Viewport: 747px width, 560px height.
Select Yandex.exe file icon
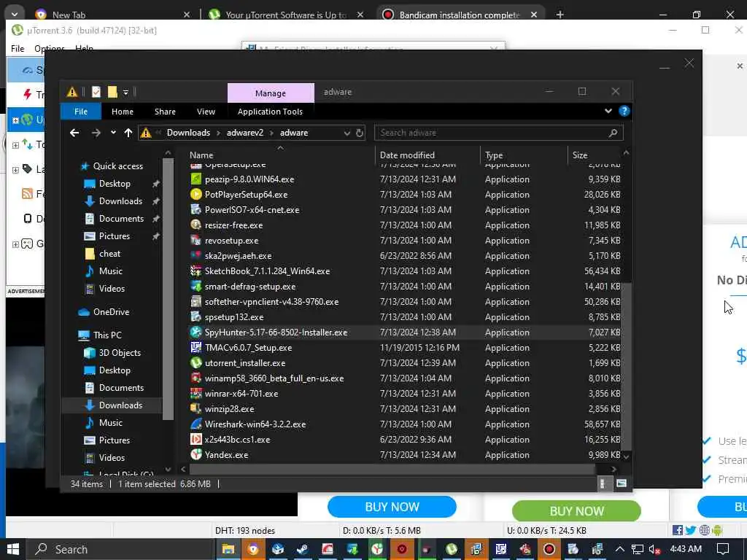(x=196, y=454)
